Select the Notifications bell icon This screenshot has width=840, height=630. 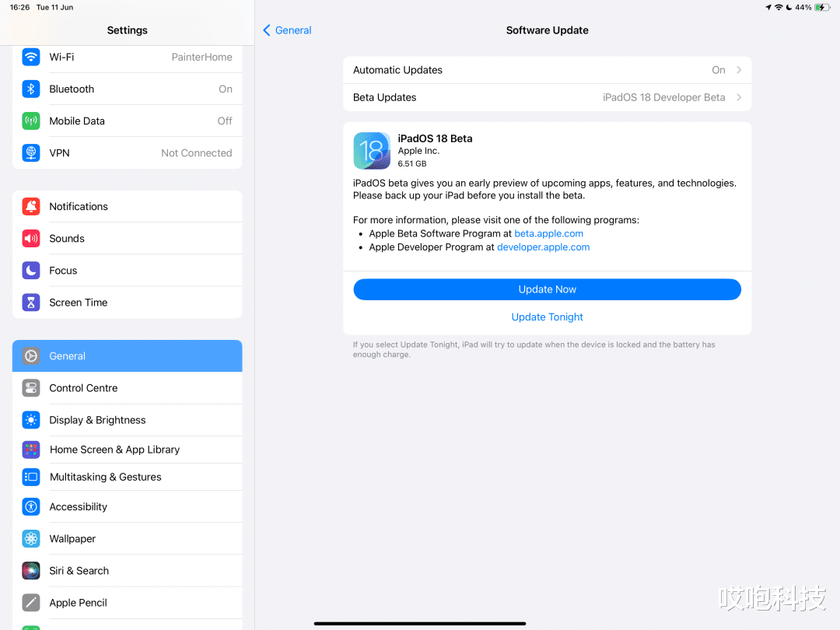point(31,206)
